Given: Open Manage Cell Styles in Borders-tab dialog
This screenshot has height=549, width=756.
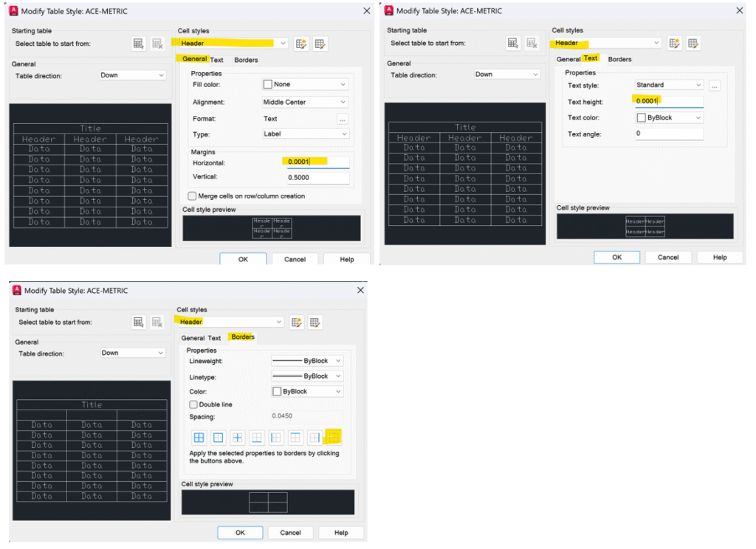Looking at the screenshot, I should click(x=315, y=322).
